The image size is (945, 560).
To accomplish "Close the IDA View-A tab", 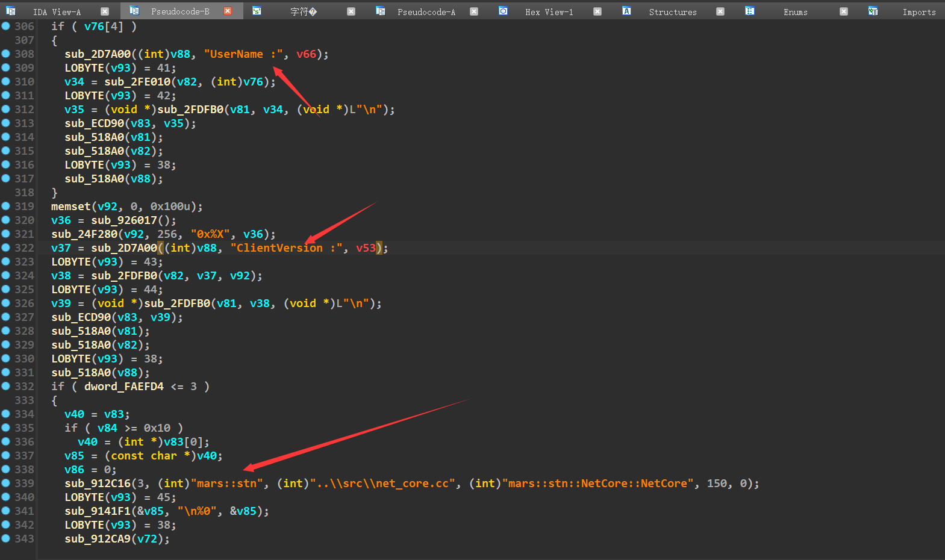I will [x=105, y=11].
